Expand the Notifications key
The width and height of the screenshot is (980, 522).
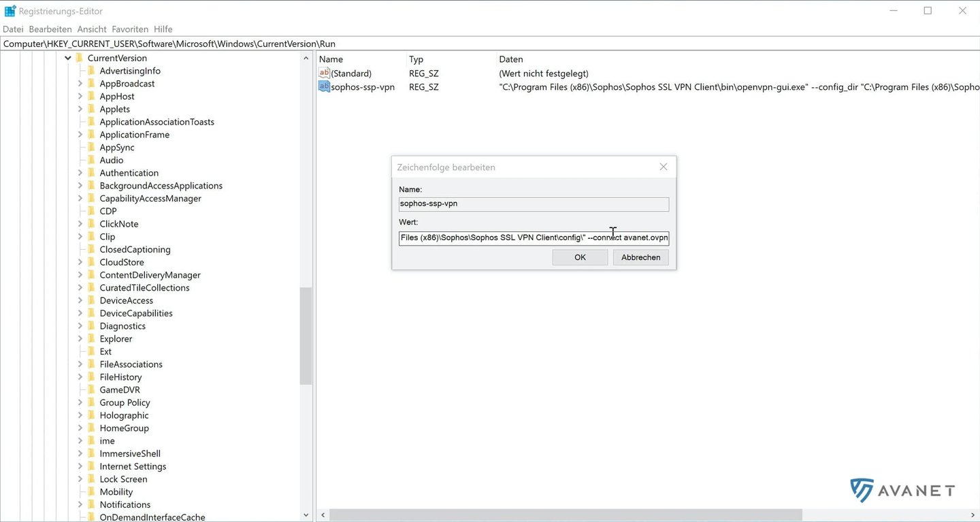point(80,504)
